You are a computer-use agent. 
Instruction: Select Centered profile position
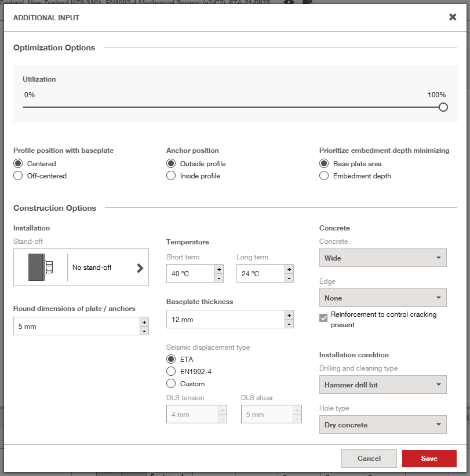pos(18,164)
